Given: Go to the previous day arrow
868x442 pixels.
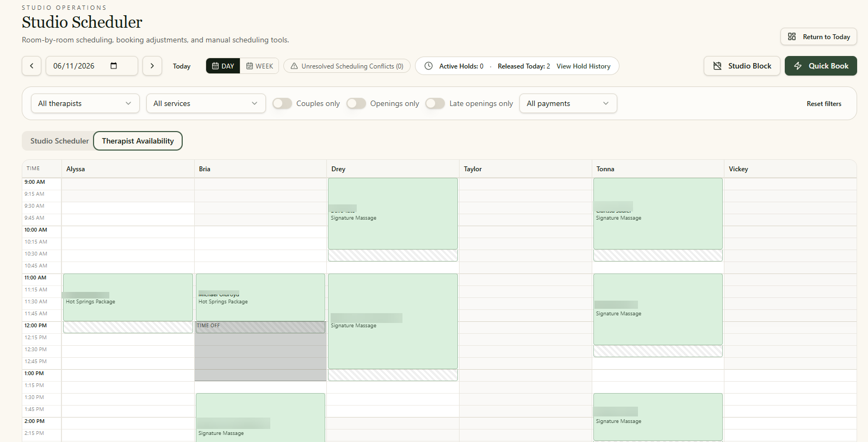Looking at the screenshot, I should (x=32, y=66).
